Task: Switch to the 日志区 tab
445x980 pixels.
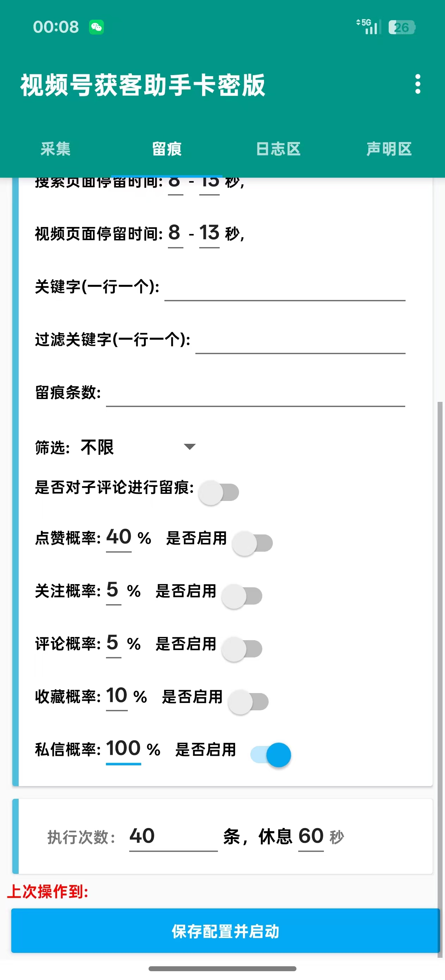Action: 278,149
